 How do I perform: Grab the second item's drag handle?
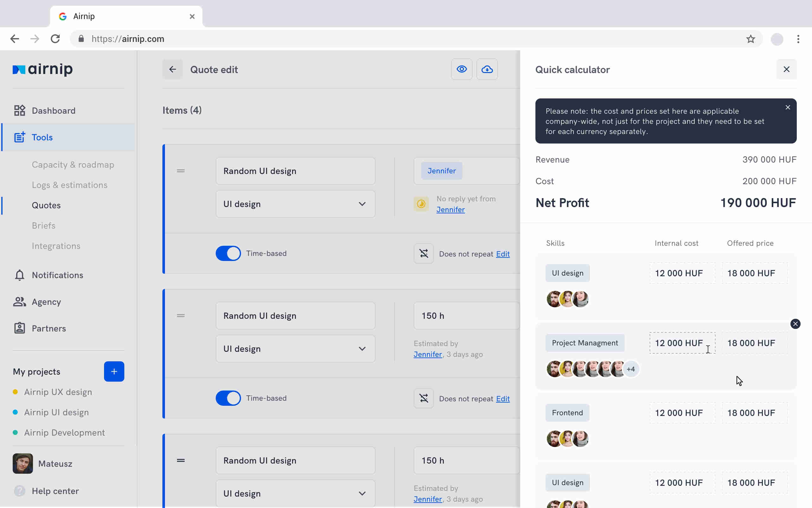181,316
